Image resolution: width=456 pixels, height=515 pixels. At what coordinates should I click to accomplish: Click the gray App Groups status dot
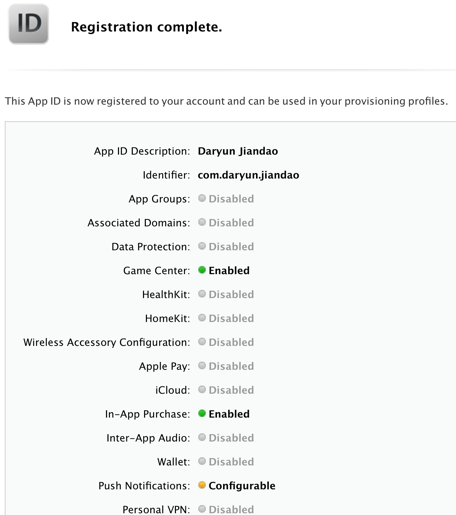coord(202,198)
